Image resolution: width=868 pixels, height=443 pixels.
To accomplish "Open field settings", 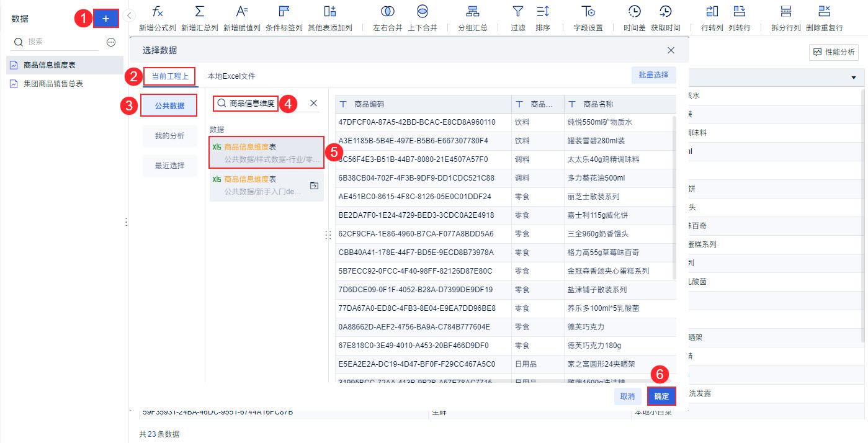I will click(588, 19).
